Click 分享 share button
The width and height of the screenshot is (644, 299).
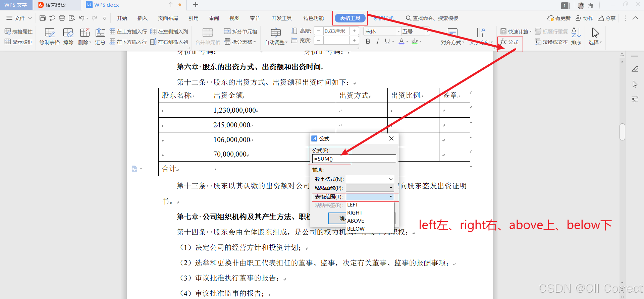(x=607, y=18)
